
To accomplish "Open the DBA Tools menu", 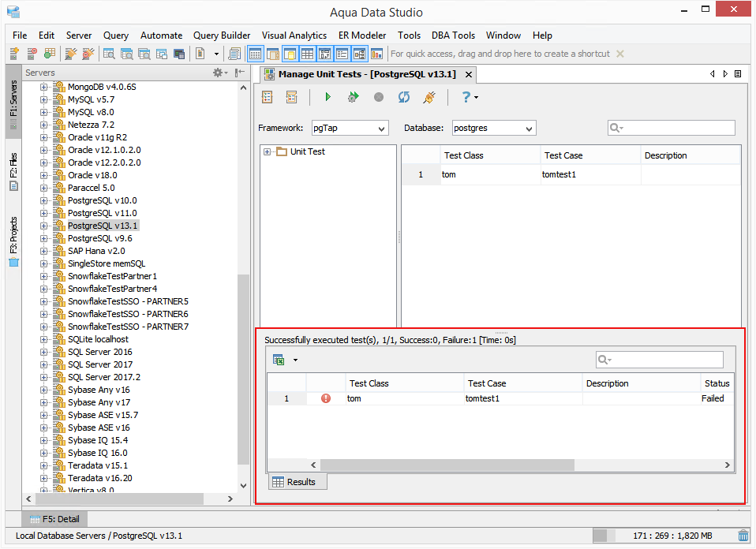I will [x=453, y=35].
